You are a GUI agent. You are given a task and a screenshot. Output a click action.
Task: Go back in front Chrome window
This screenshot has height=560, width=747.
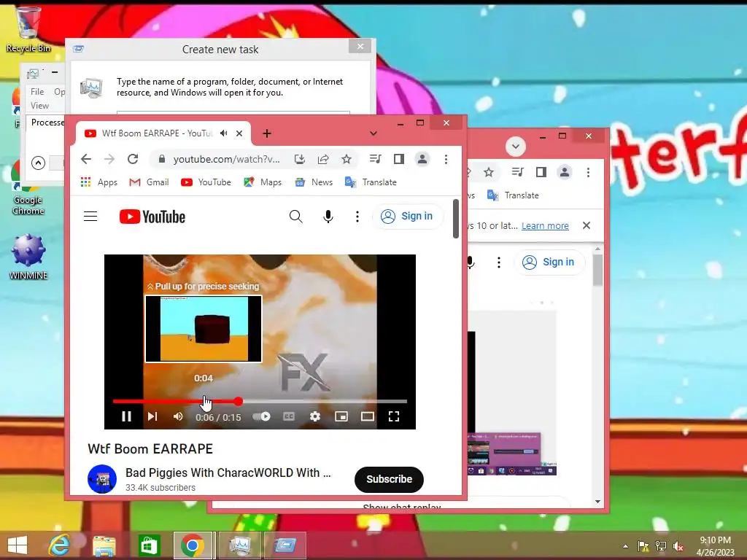86,159
